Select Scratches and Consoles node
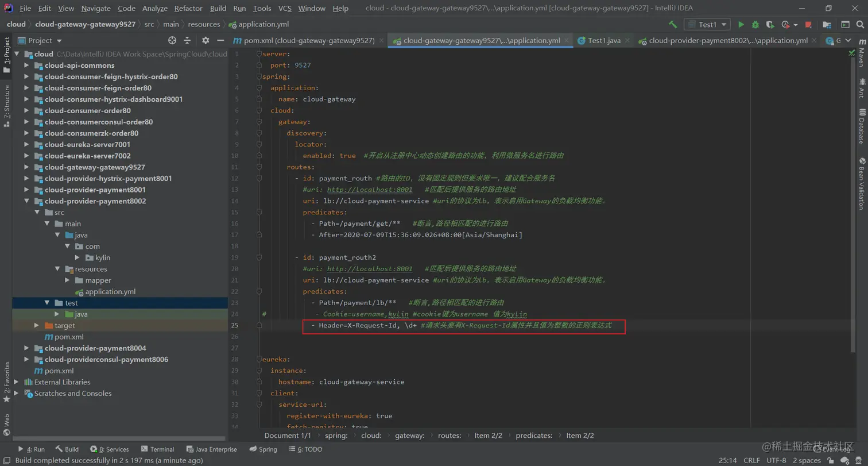This screenshot has width=868, height=466. point(73,394)
